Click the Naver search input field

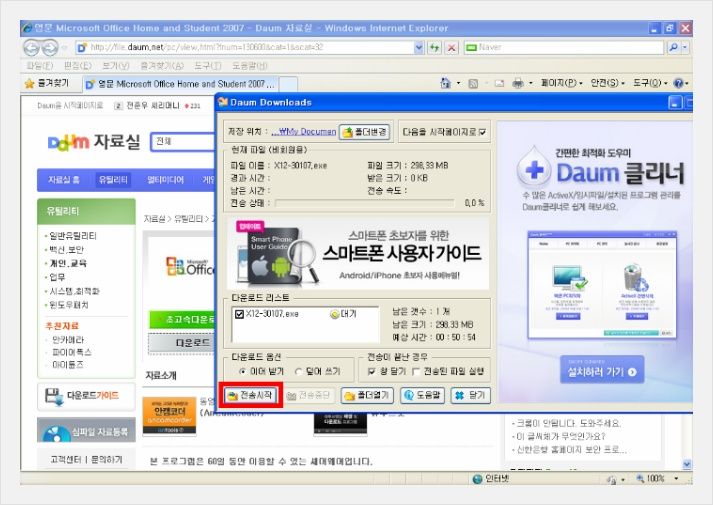(x=564, y=47)
